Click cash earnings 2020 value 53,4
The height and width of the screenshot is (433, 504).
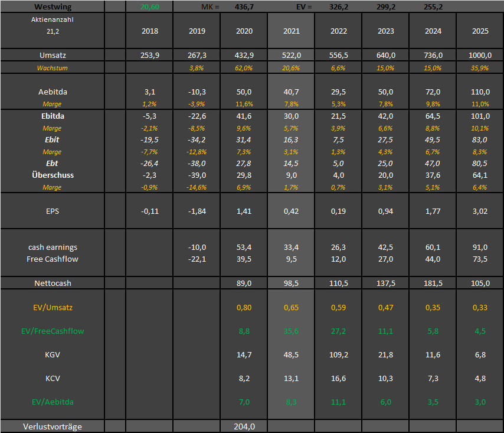(x=244, y=247)
